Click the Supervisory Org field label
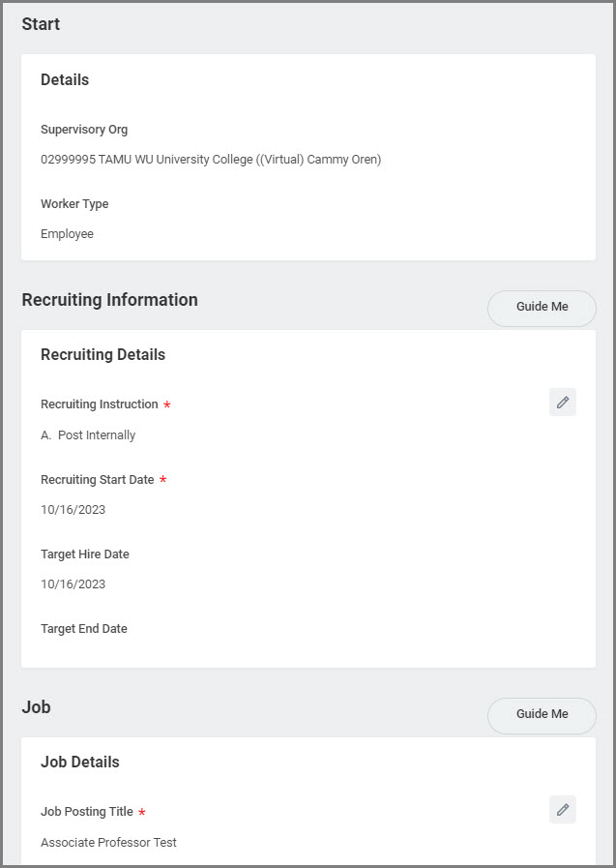This screenshot has height=868, width=616. 84,130
